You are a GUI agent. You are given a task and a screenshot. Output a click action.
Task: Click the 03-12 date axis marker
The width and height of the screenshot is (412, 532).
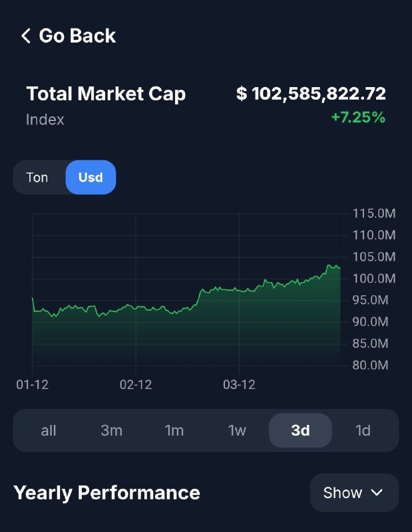pos(240,385)
